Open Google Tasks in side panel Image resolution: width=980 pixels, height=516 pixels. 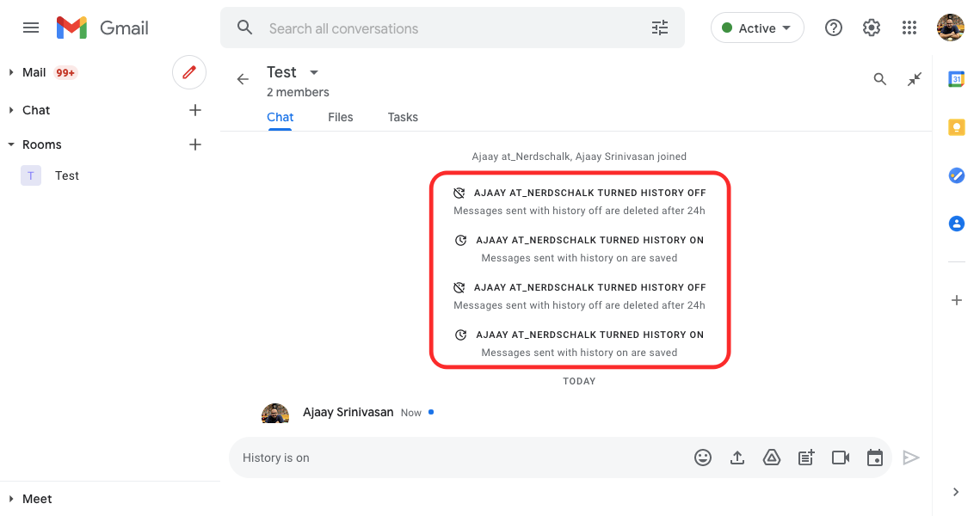click(956, 175)
